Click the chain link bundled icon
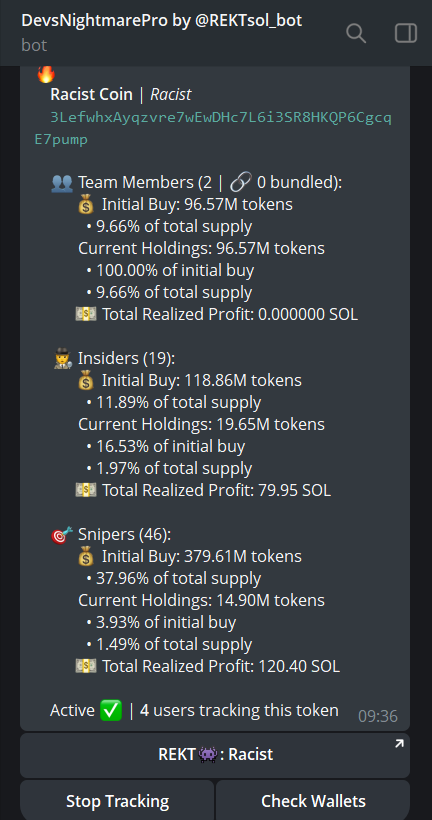This screenshot has width=432, height=820. (241, 183)
